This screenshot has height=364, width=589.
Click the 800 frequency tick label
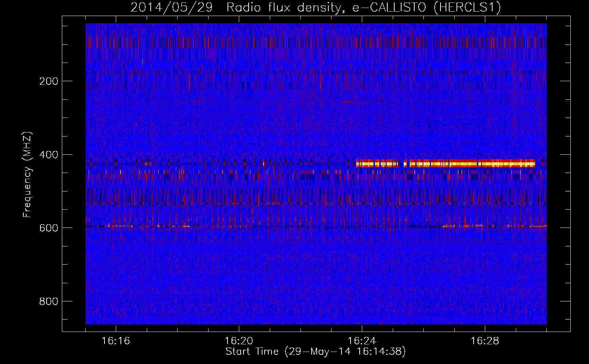coord(49,301)
